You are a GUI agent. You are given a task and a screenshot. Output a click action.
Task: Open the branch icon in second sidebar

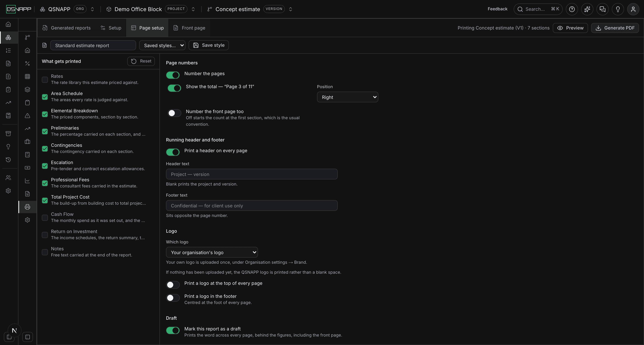click(x=27, y=37)
